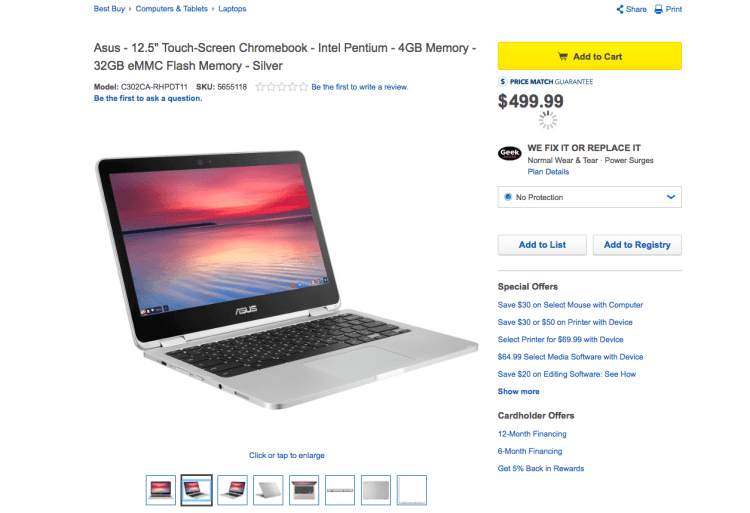Click the Share icon
750x513 pixels.
620,9
